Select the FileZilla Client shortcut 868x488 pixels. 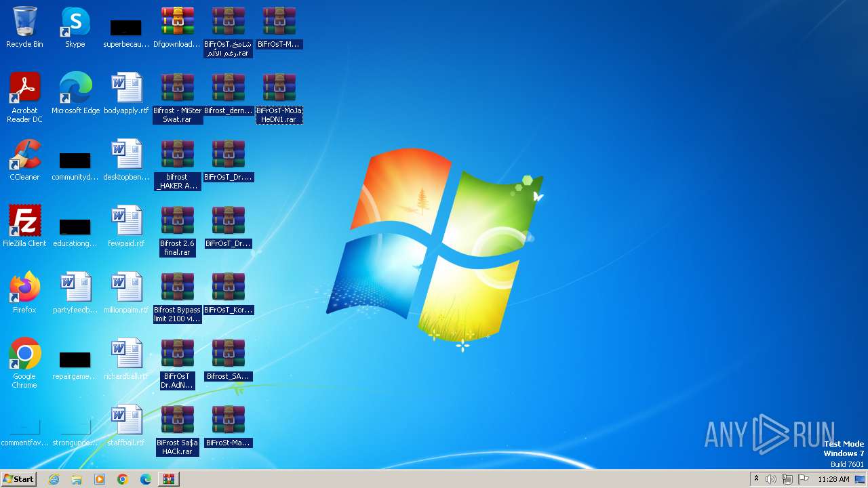coord(24,226)
